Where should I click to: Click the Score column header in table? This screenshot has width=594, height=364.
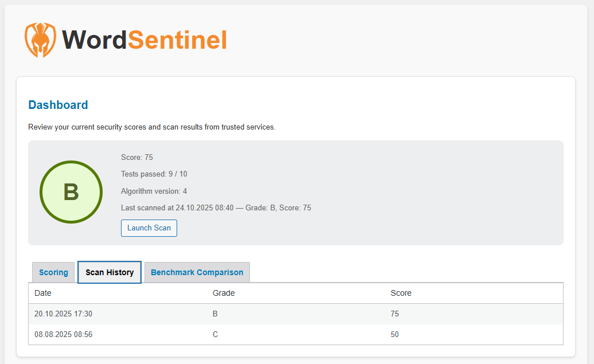click(401, 293)
